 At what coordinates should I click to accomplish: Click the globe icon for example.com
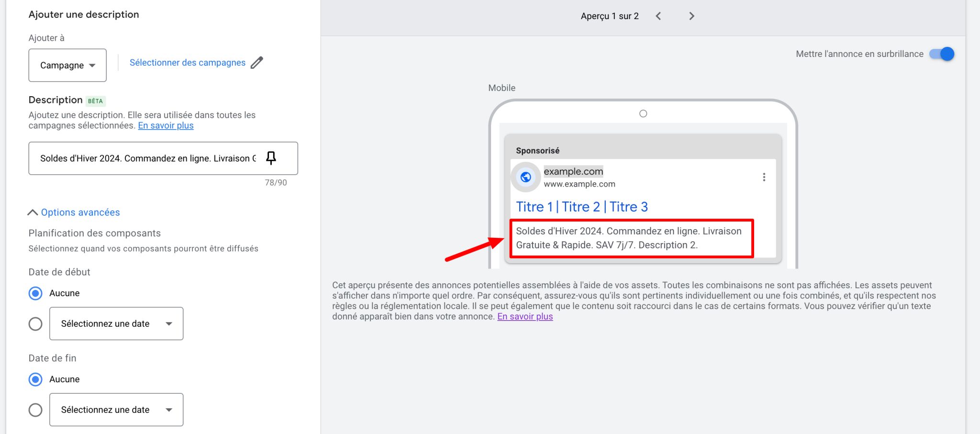[x=525, y=177]
